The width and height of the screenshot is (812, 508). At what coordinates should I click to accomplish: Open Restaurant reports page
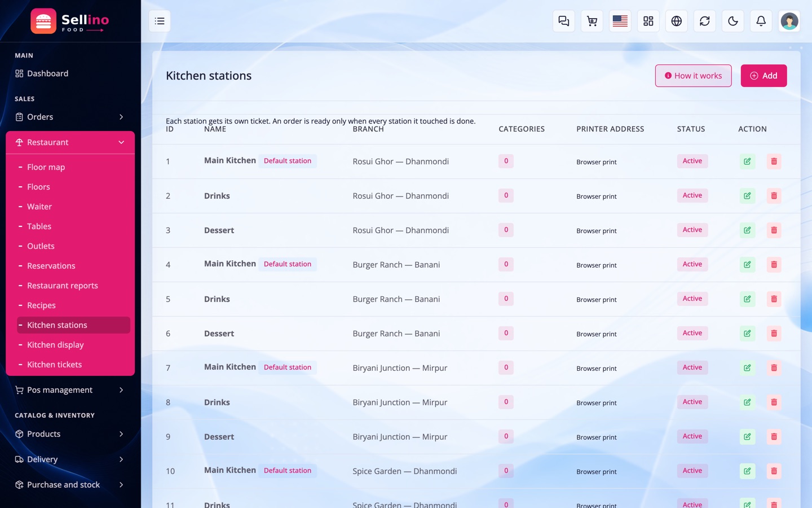73,286
